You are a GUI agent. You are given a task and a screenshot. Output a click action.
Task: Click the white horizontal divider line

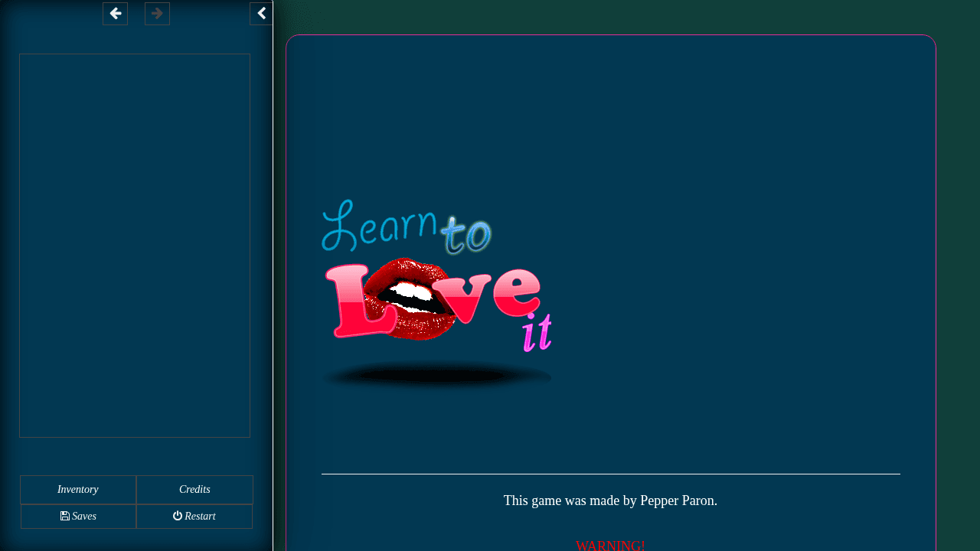[610, 474]
